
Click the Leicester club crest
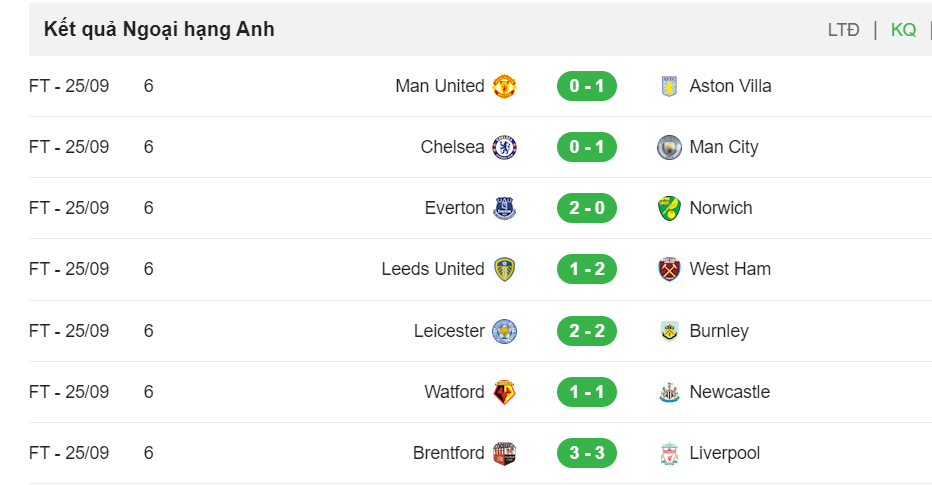pos(504,331)
